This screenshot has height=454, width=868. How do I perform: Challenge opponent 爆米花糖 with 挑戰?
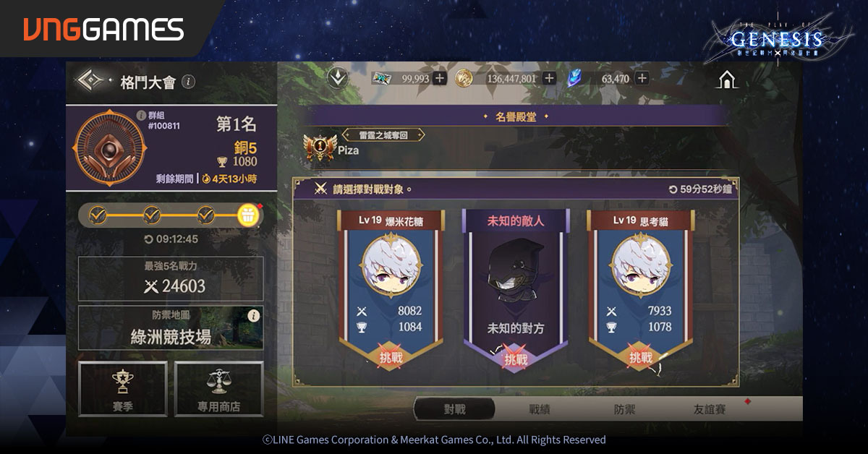pos(391,357)
